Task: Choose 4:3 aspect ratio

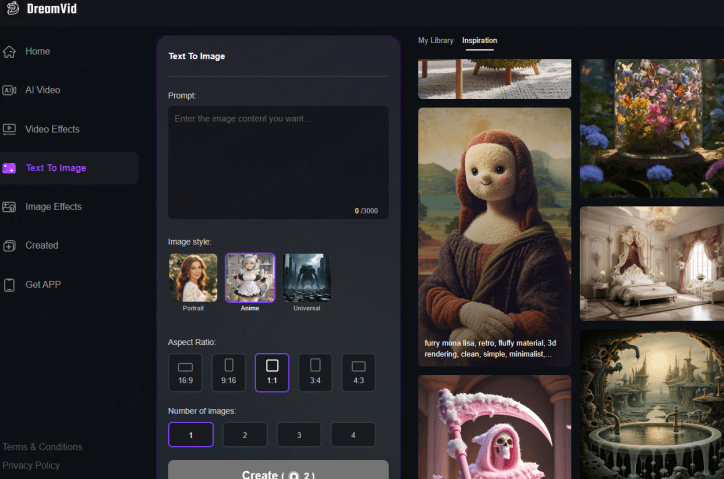Action: tap(358, 373)
